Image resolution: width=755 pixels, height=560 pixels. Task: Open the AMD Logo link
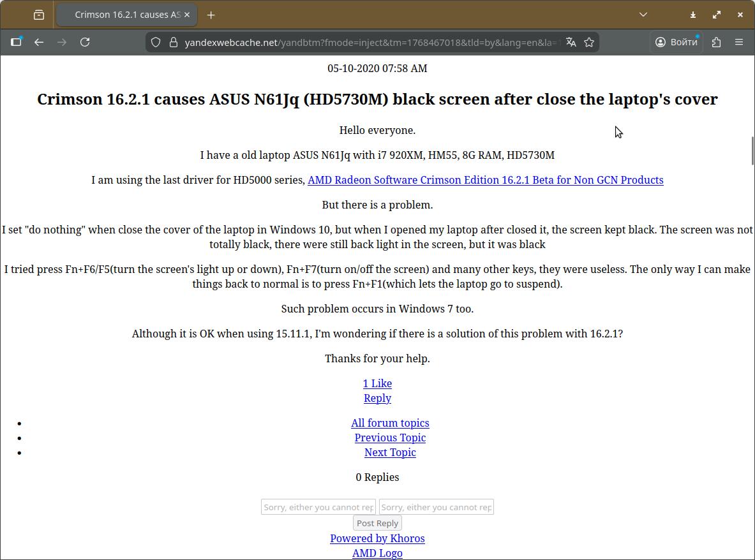pos(378,553)
